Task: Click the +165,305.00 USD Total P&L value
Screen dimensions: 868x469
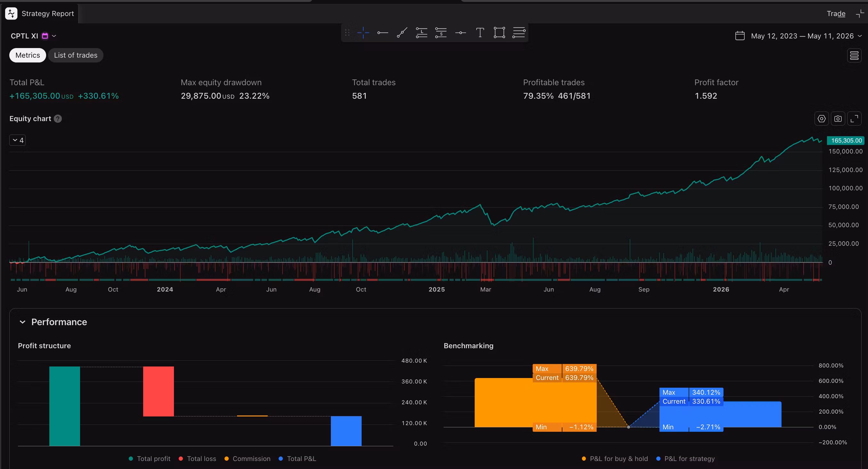Action: [41, 96]
